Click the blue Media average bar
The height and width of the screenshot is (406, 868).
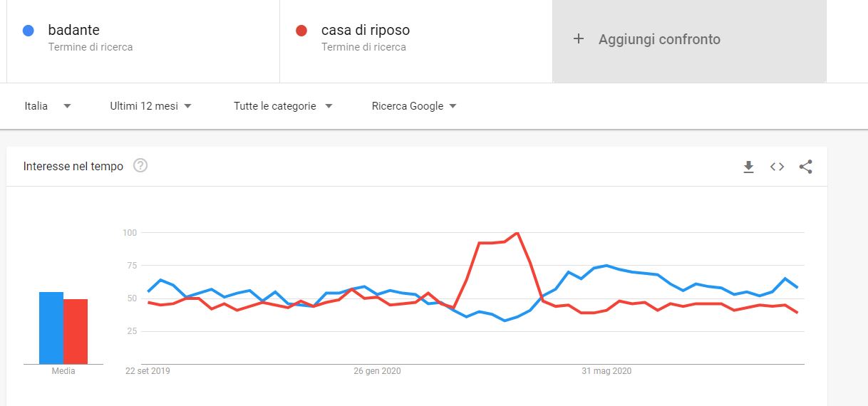tap(51, 328)
